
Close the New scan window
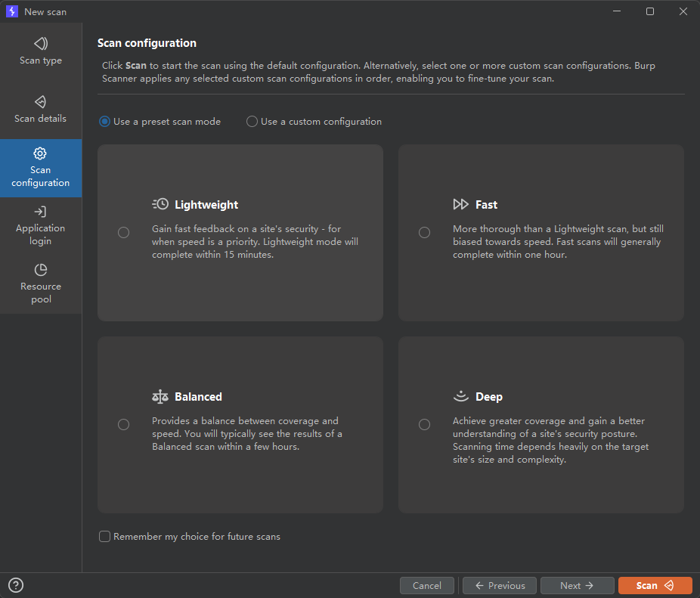[683, 11]
